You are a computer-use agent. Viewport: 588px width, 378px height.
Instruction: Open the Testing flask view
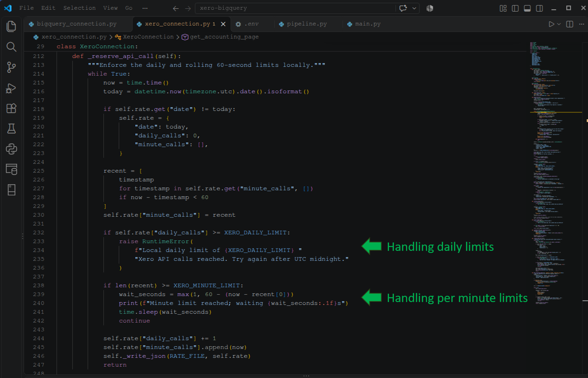point(11,129)
